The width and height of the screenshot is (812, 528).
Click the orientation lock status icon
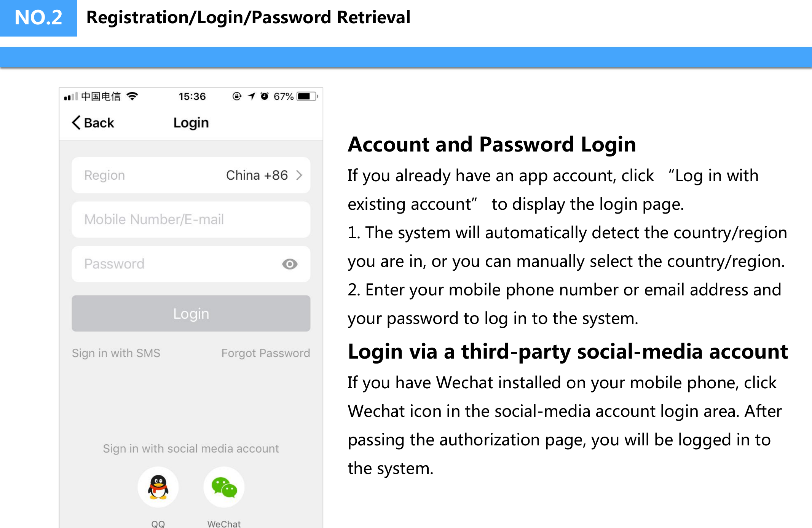click(237, 96)
